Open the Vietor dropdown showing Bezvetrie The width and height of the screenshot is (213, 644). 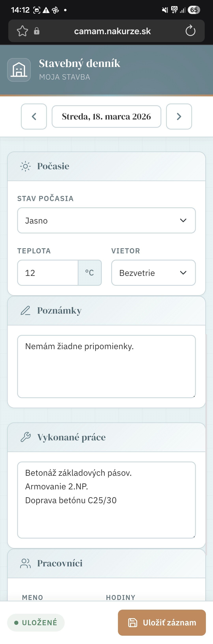coord(153,273)
